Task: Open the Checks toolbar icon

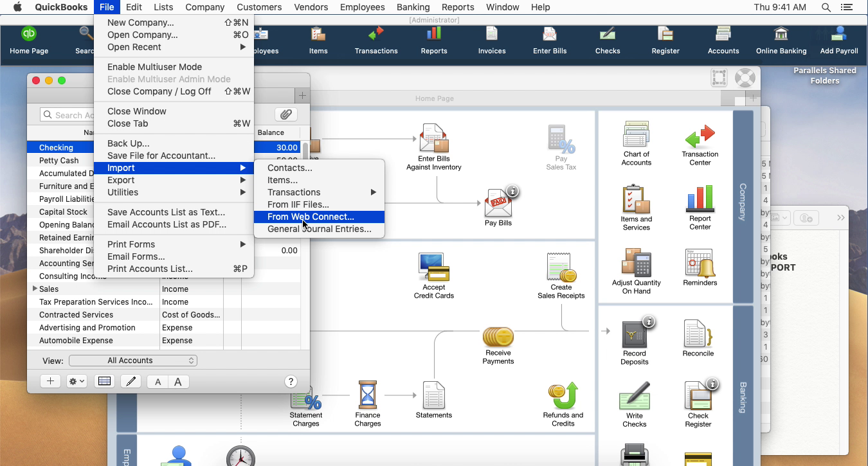Action: pyautogui.click(x=608, y=41)
